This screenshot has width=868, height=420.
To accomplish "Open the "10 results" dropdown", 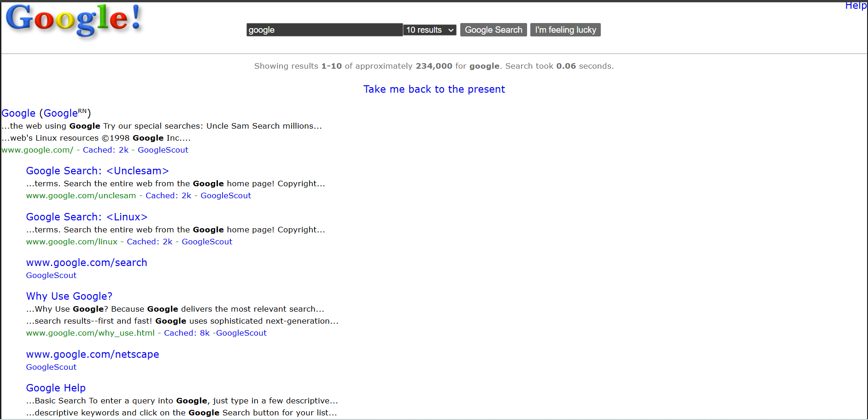I will coord(429,30).
